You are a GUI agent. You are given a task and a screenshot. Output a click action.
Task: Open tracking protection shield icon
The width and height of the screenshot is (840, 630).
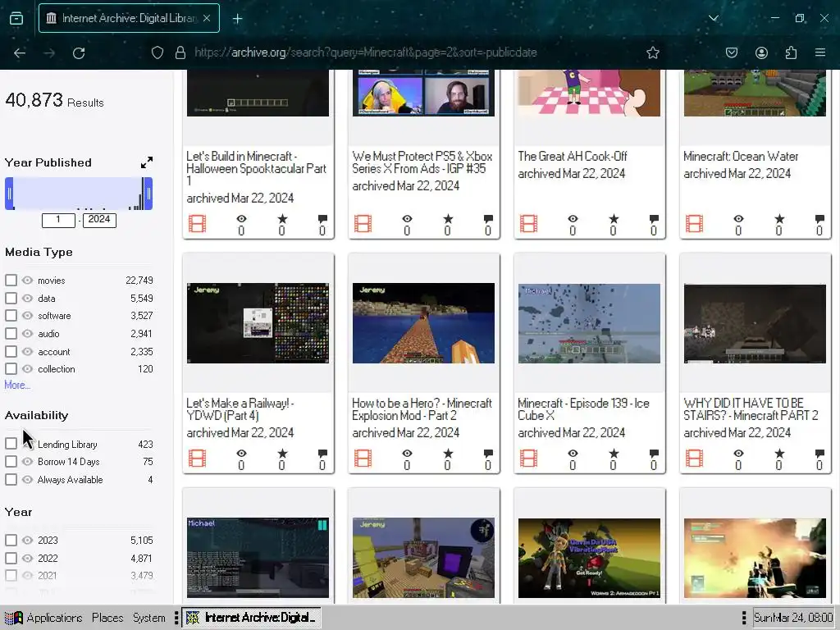[x=157, y=52]
